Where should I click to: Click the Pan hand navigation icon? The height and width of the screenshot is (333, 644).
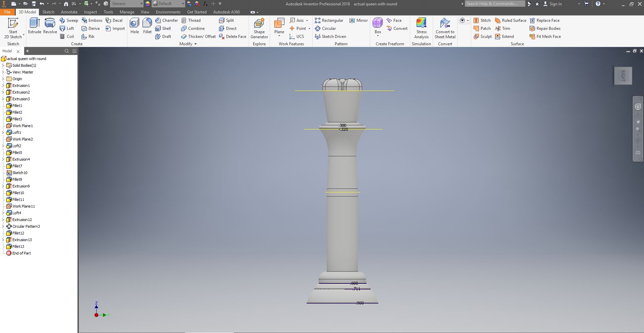click(638, 121)
